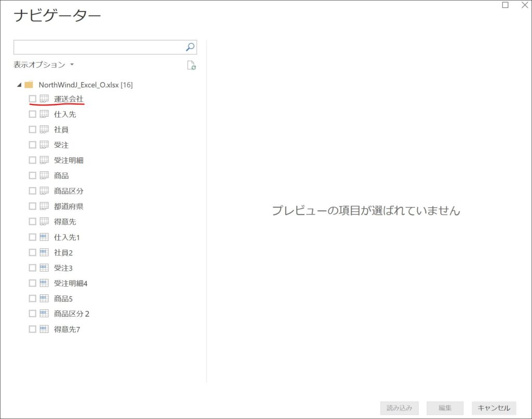Maximize the ナビゲーター dialog window
The height and width of the screenshot is (419, 532).
(505, 5)
